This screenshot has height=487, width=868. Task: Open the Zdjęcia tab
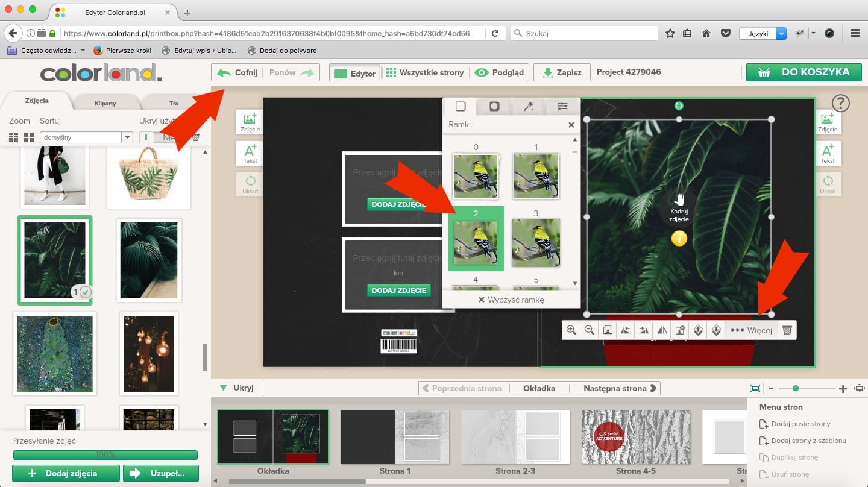[x=37, y=101]
